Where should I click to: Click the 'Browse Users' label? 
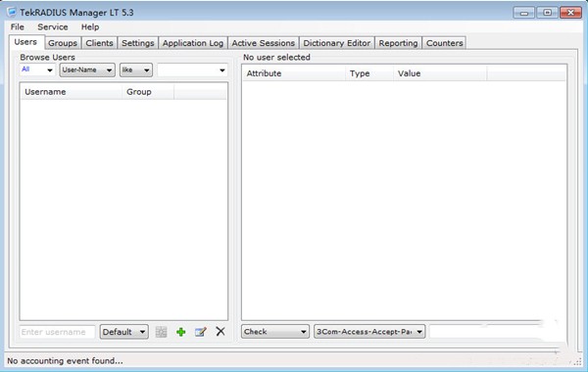click(48, 58)
